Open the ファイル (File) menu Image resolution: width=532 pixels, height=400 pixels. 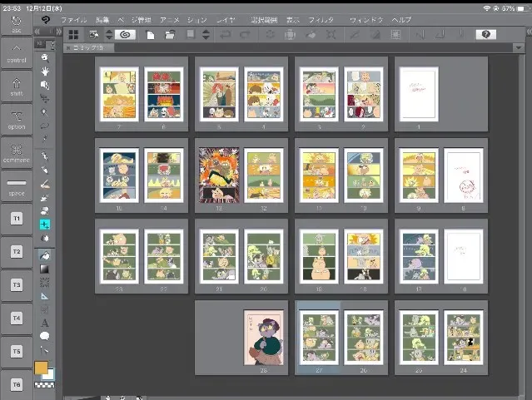(73, 19)
